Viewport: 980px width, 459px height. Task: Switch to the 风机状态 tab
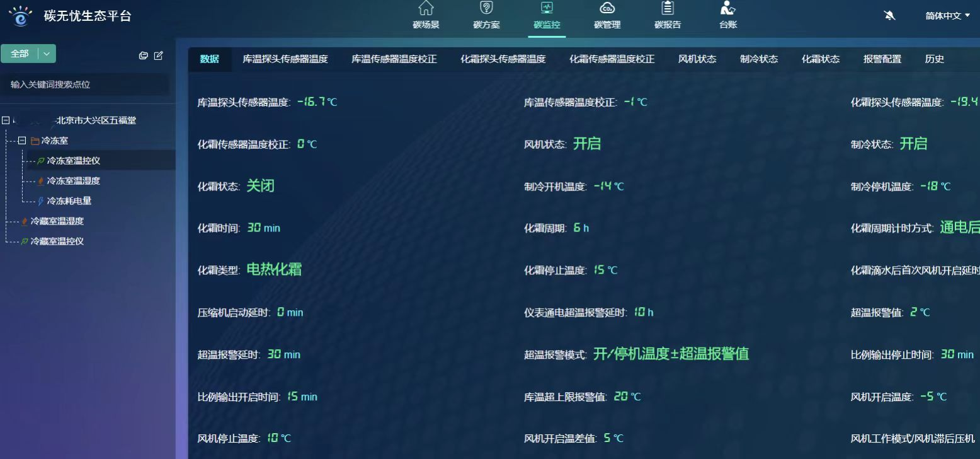697,59
